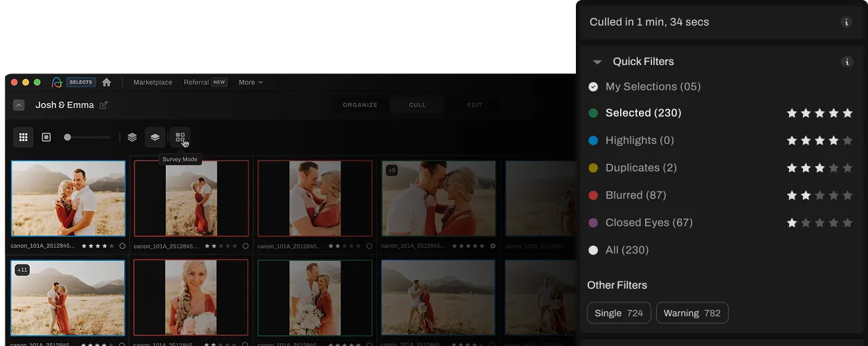Click the thumbnail size slider
This screenshot has height=346, width=868.
click(x=87, y=137)
